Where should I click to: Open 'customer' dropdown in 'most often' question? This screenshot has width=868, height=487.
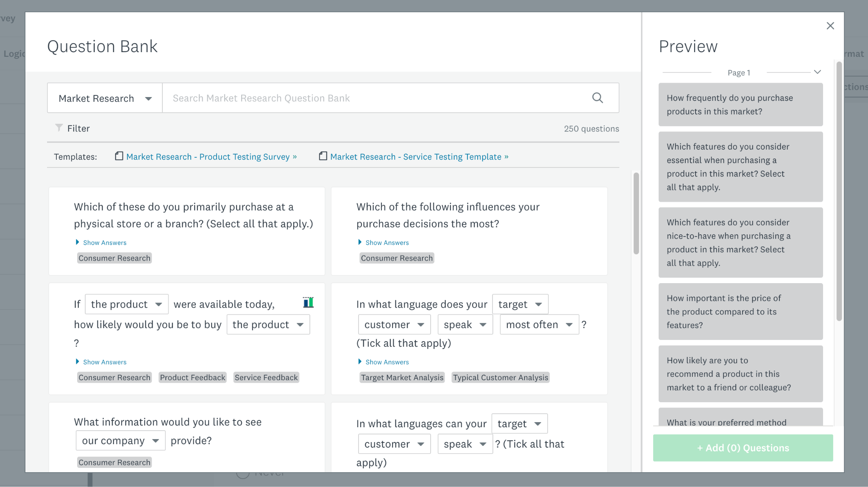pyautogui.click(x=395, y=325)
